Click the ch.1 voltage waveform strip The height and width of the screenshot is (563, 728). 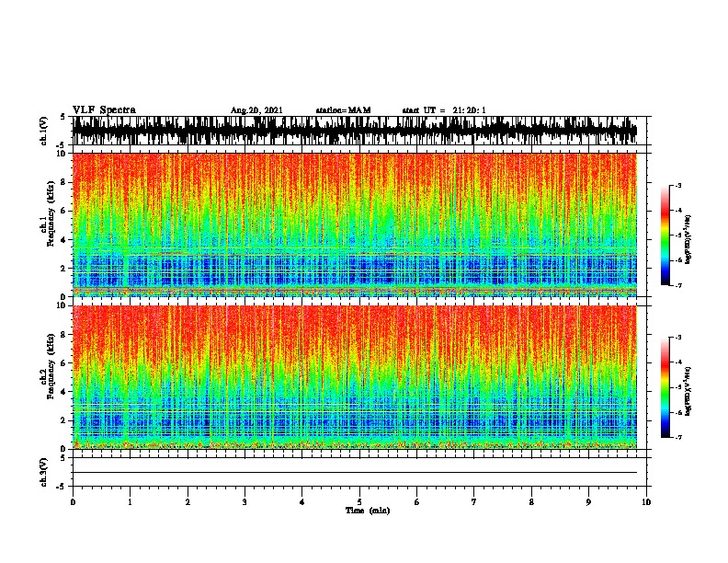355,131
